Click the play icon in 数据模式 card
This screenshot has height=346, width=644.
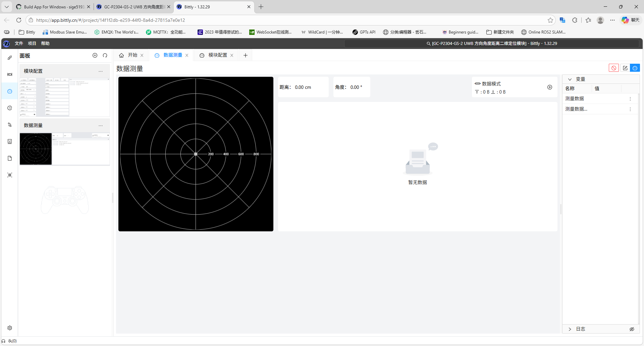(x=550, y=87)
